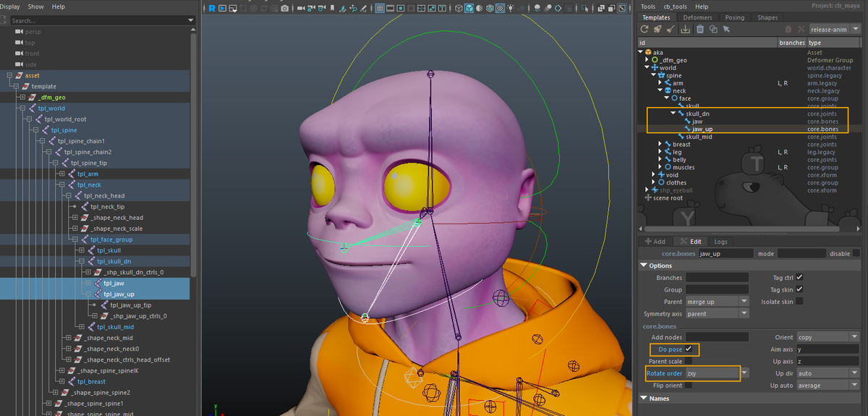The image size is (868, 416).
Task: Click the smooth shaded blue cube icon
Action: tap(469, 8)
